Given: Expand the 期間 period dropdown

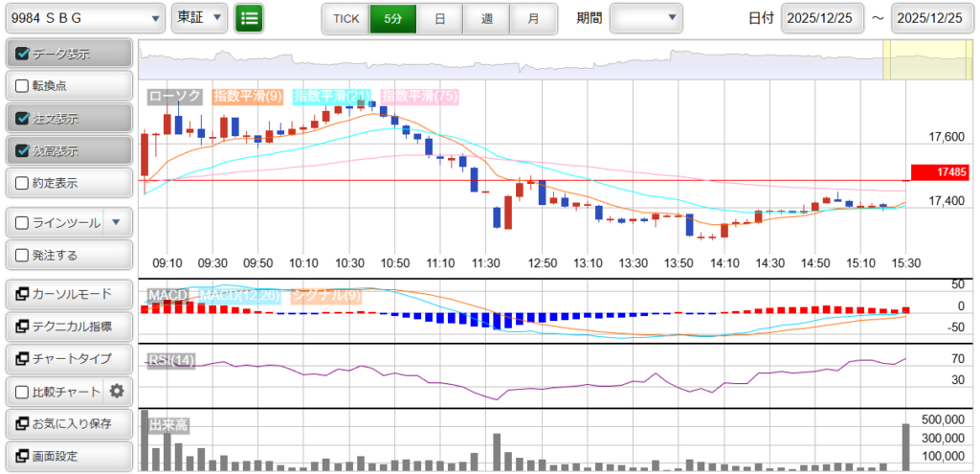Looking at the screenshot, I should point(647,17).
